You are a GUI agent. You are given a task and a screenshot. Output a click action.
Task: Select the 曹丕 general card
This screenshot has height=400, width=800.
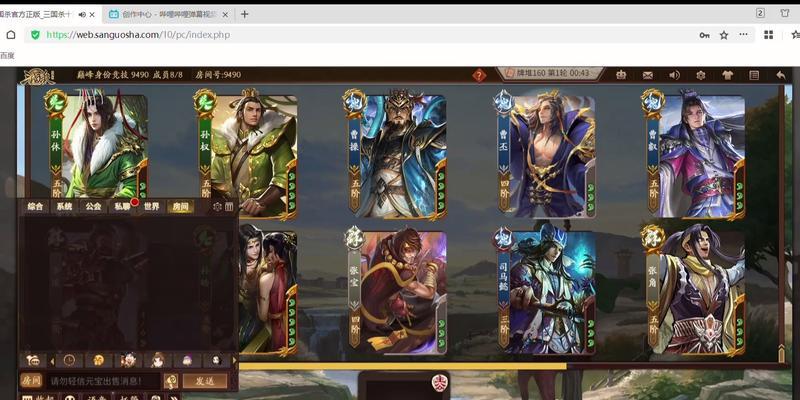point(545,156)
